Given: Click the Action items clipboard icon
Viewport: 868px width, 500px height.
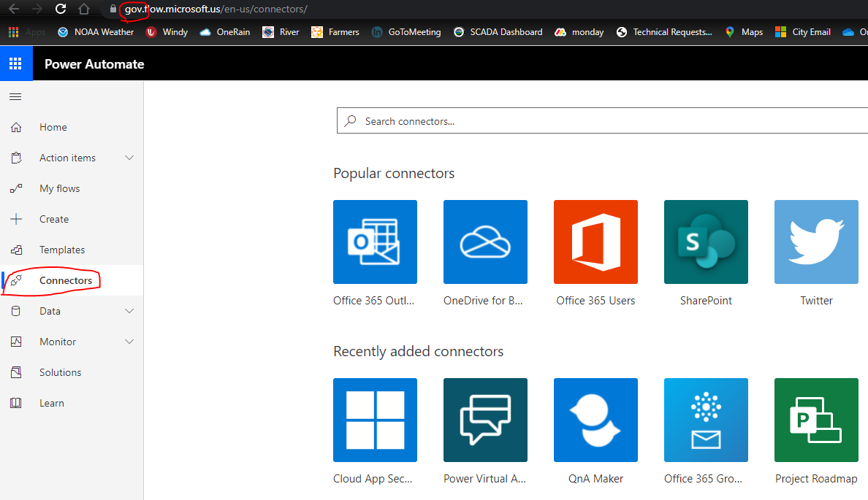Looking at the screenshot, I should [x=16, y=158].
